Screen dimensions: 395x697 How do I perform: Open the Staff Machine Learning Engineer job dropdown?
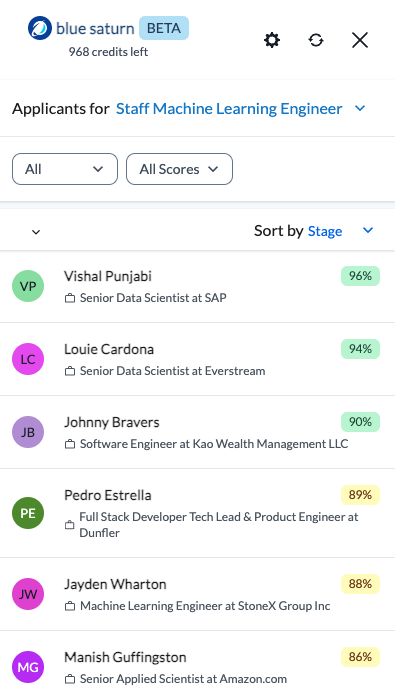pyautogui.click(x=240, y=108)
